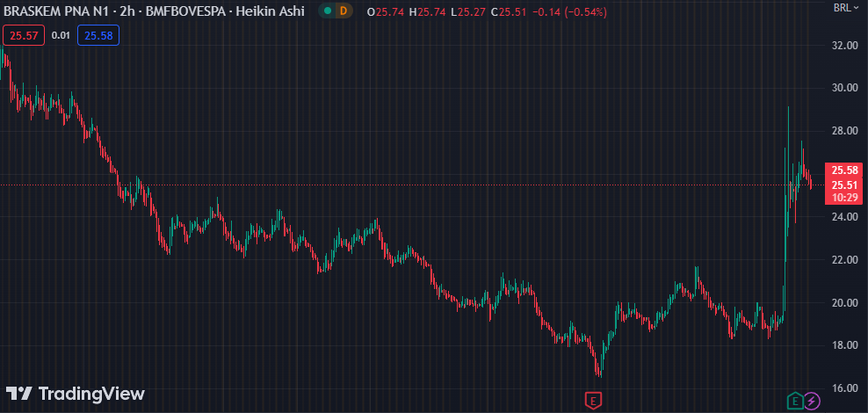Click the close value C25.51
The image size is (868, 413).
click(x=509, y=11)
